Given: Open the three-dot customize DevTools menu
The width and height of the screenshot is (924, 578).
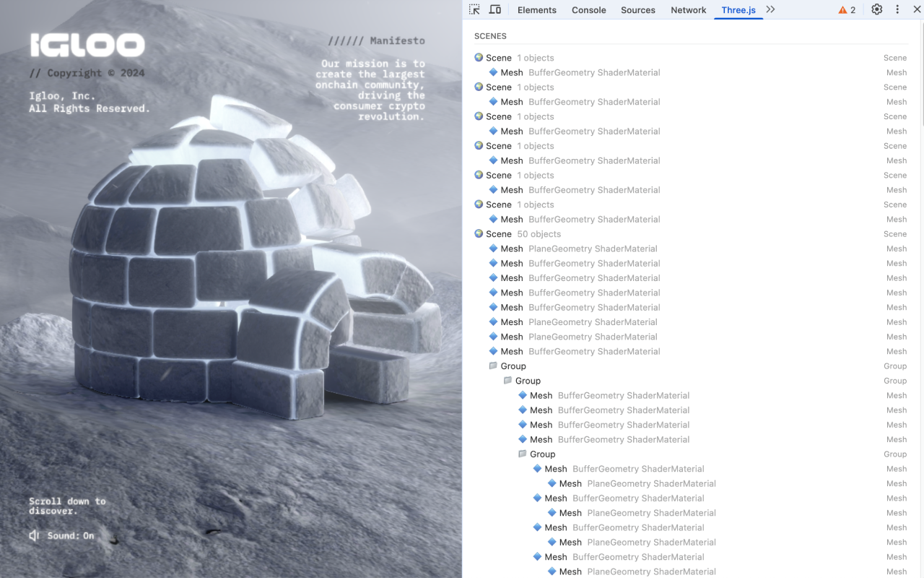Looking at the screenshot, I should click(x=897, y=9).
